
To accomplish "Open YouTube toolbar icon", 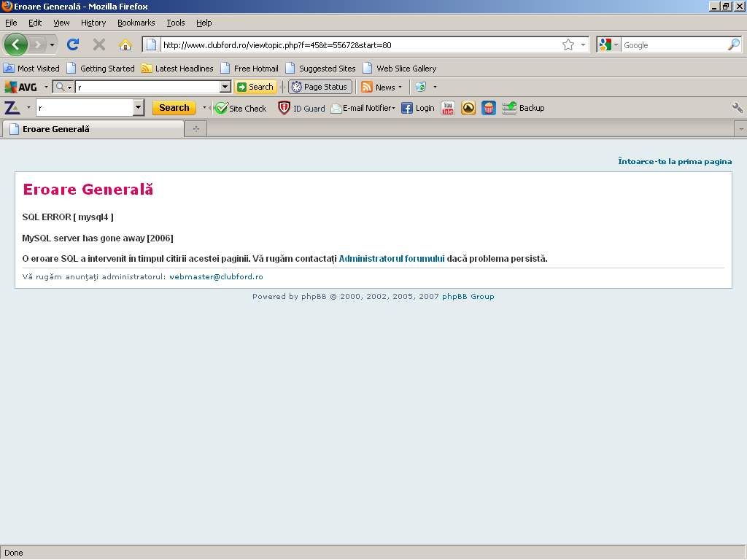I will (x=448, y=108).
